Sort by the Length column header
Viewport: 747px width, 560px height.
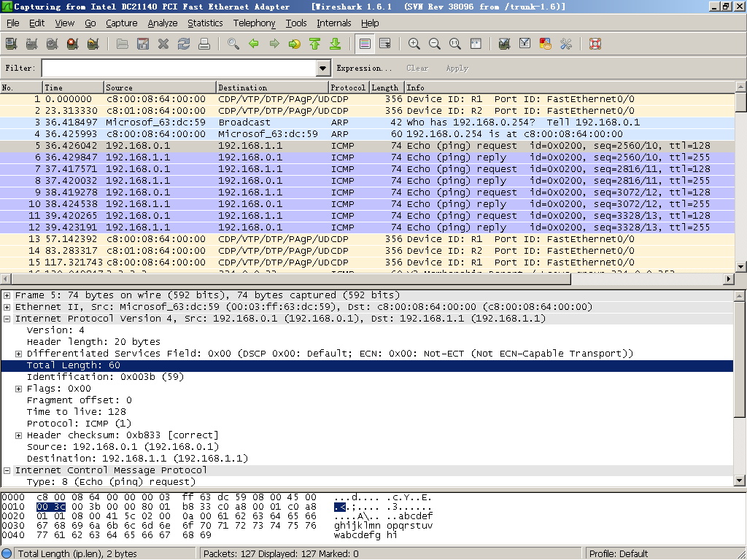(387, 87)
